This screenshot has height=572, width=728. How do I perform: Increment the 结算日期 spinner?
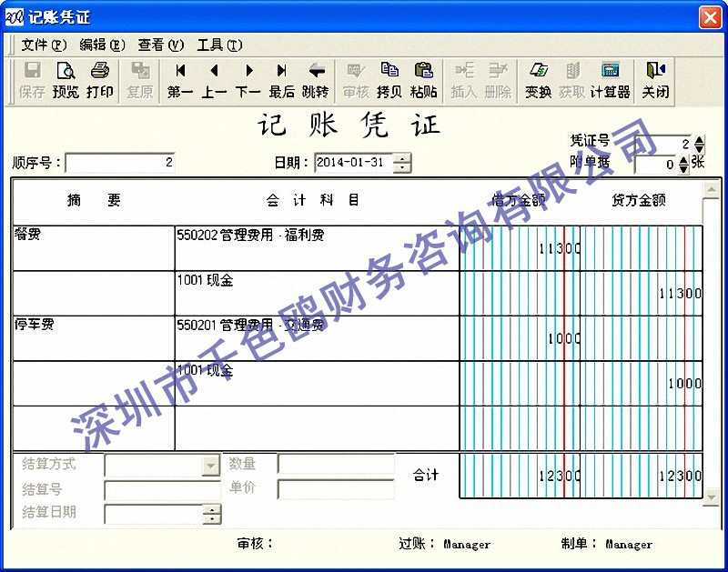click(x=212, y=509)
